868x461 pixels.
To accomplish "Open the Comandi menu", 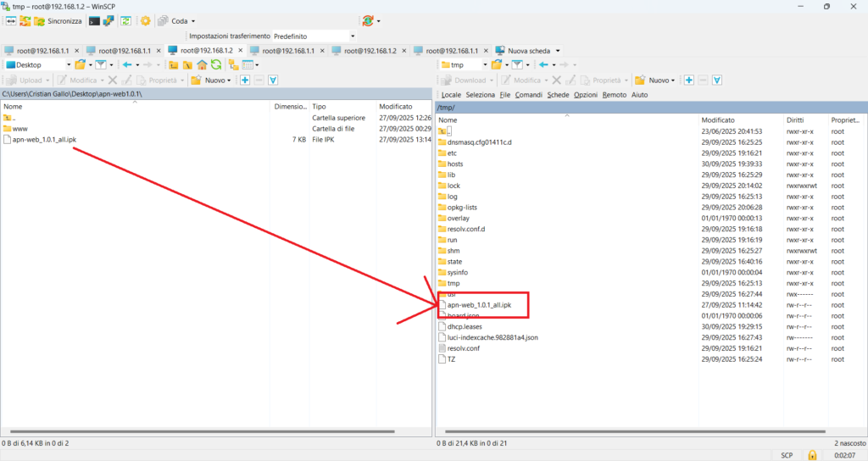I will (x=528, y=95).
